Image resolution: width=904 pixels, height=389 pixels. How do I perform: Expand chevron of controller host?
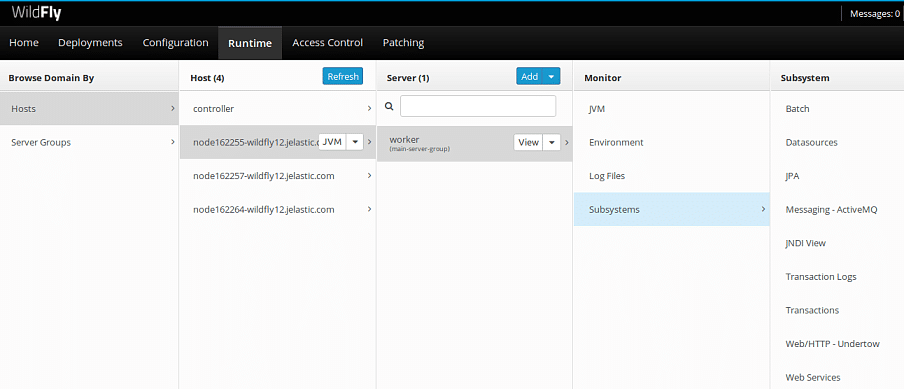tap(369, 108)
